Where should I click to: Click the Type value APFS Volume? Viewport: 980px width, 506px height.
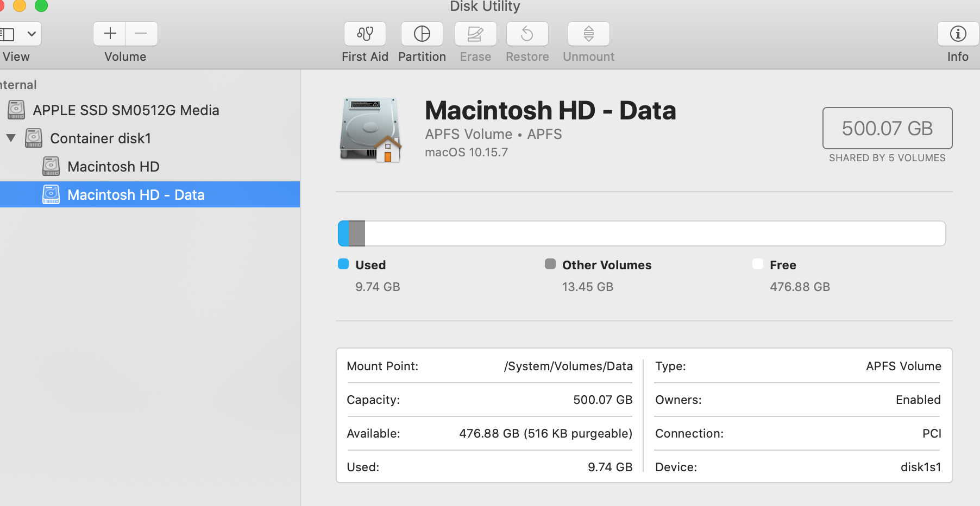(903, 366)
